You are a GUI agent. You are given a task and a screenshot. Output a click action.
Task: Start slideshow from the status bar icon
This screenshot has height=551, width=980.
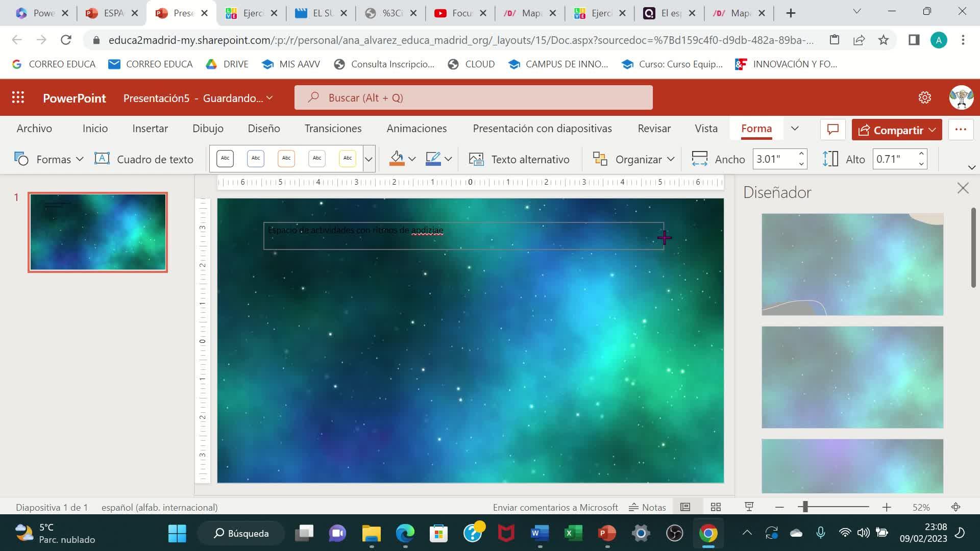coord(749,507)
